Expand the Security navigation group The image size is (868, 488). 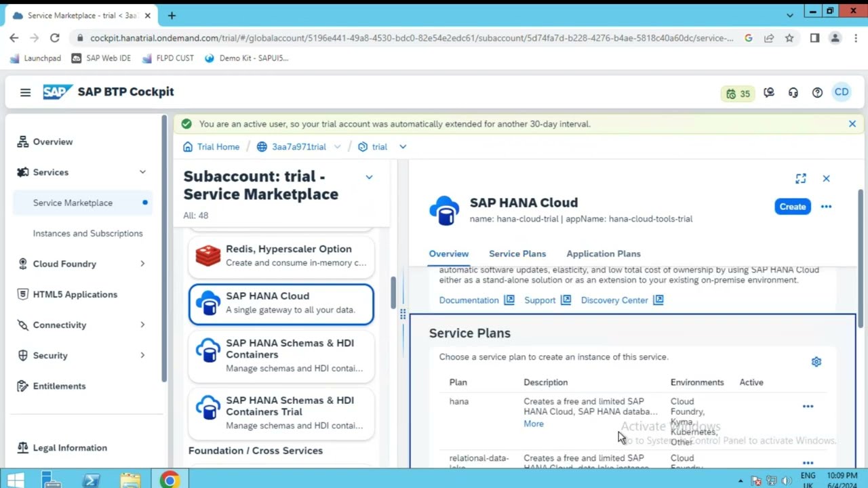(142, 355)
